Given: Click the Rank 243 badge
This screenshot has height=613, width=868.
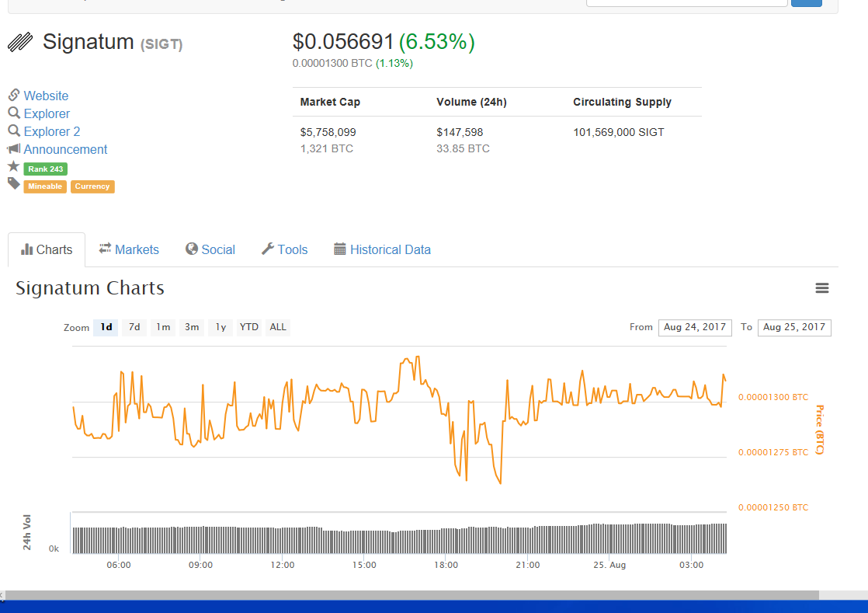Looking at the screenshot, I should [x=45, y=169].
